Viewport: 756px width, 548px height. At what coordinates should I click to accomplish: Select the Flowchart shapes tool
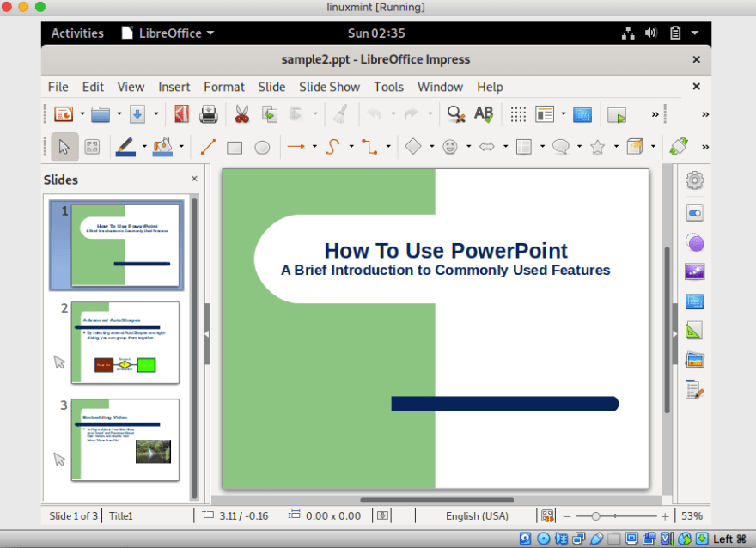click(523, 147)
